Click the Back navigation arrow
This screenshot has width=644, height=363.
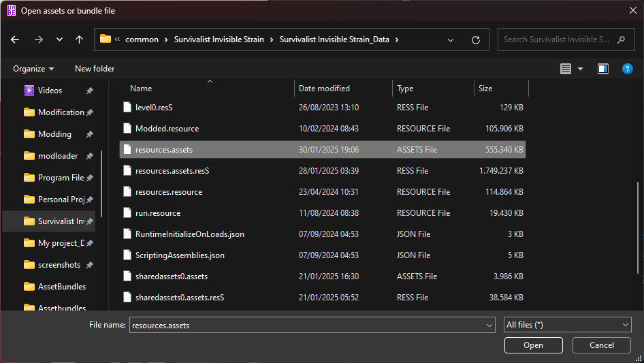[15, 40]
